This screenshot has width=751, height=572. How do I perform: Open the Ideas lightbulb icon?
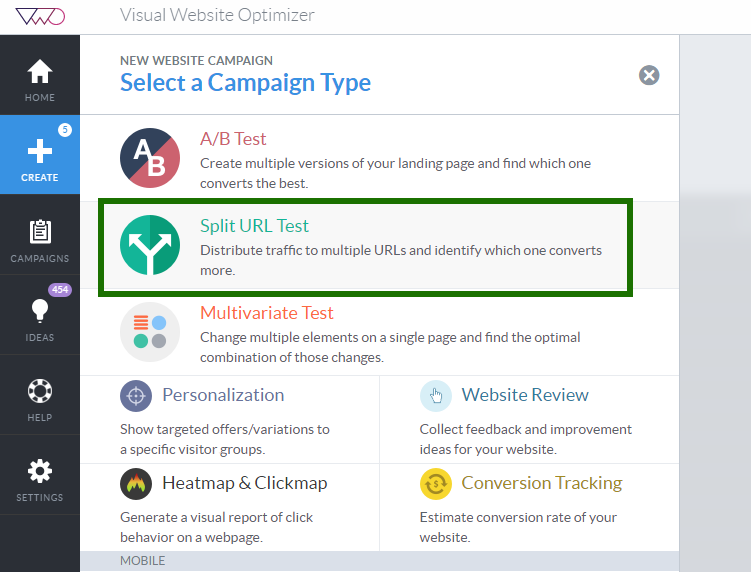40,312
